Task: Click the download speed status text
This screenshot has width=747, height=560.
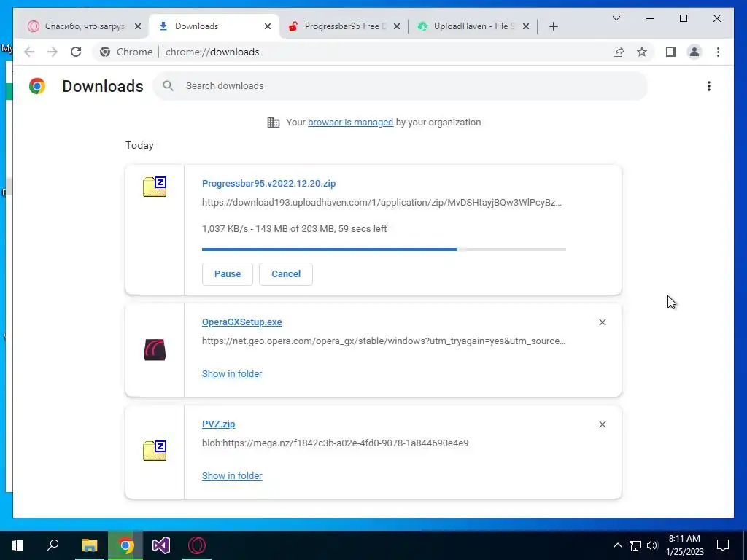Action: [x=295, y=228]
